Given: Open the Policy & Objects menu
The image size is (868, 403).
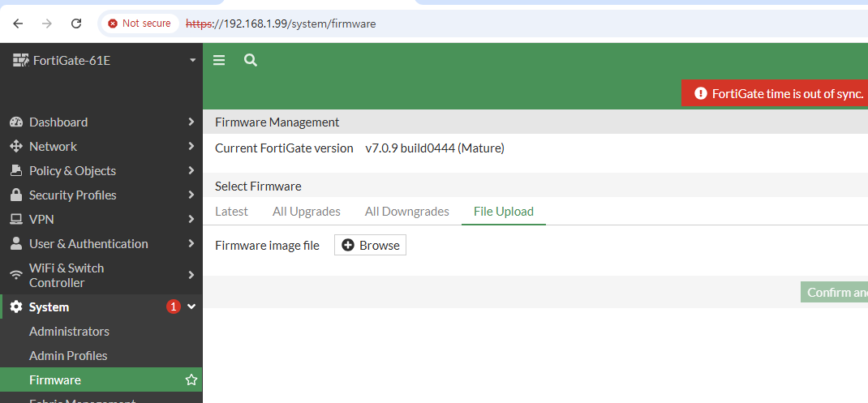Looking at the screenshot, I should (x=72, y=171).
